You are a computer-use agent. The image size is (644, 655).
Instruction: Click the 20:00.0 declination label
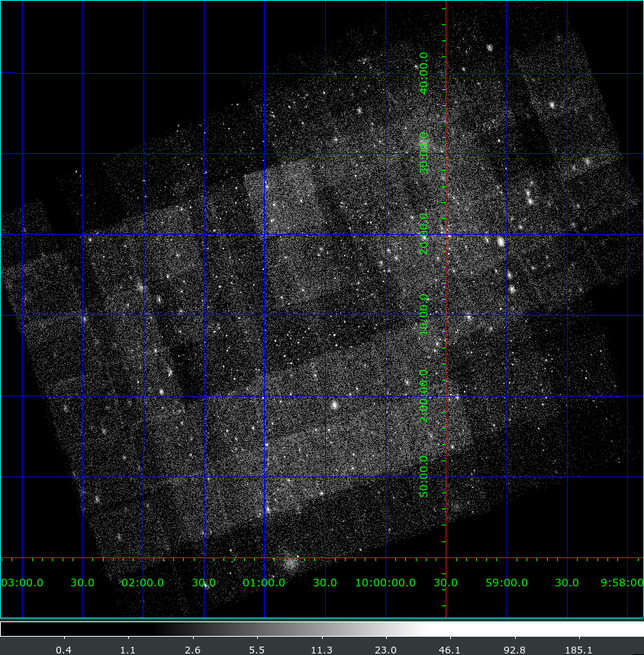pos(424,234)
